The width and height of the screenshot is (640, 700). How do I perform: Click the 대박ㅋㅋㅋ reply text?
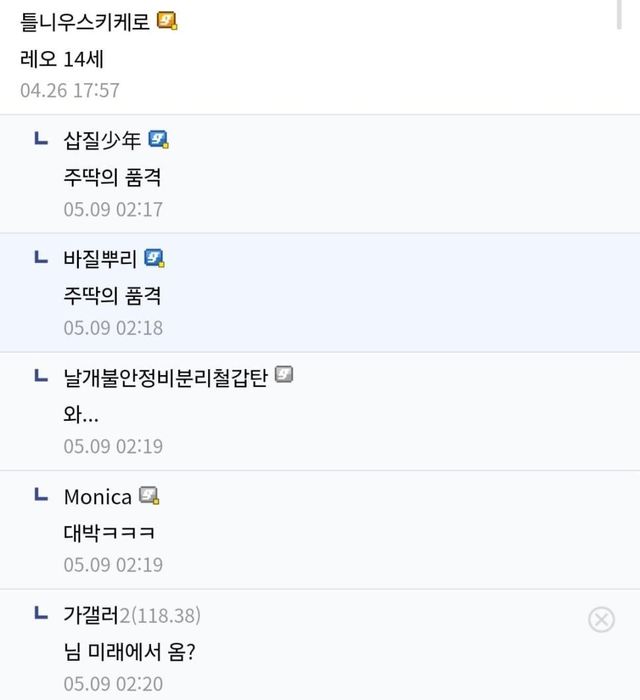(109, 532)
